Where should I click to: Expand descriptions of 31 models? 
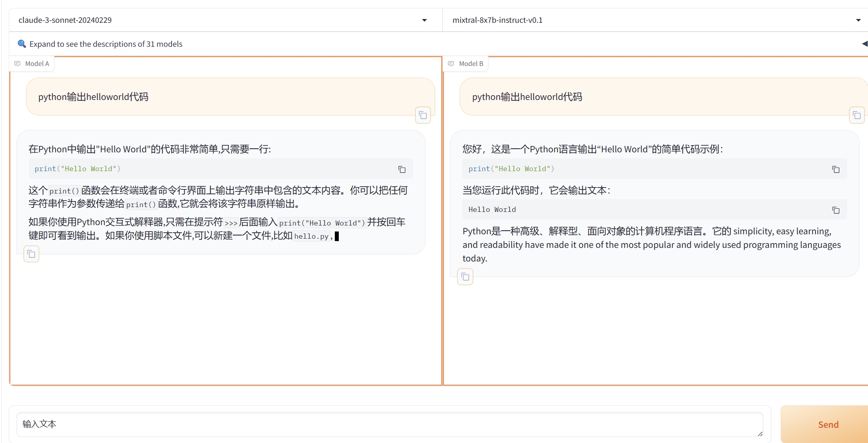[106, 44]
